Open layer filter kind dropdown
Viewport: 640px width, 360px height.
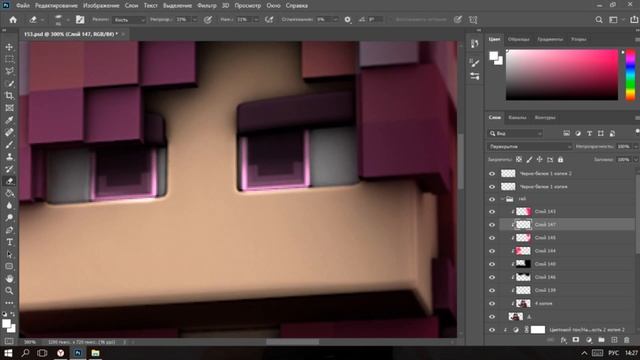pos(516,133)
